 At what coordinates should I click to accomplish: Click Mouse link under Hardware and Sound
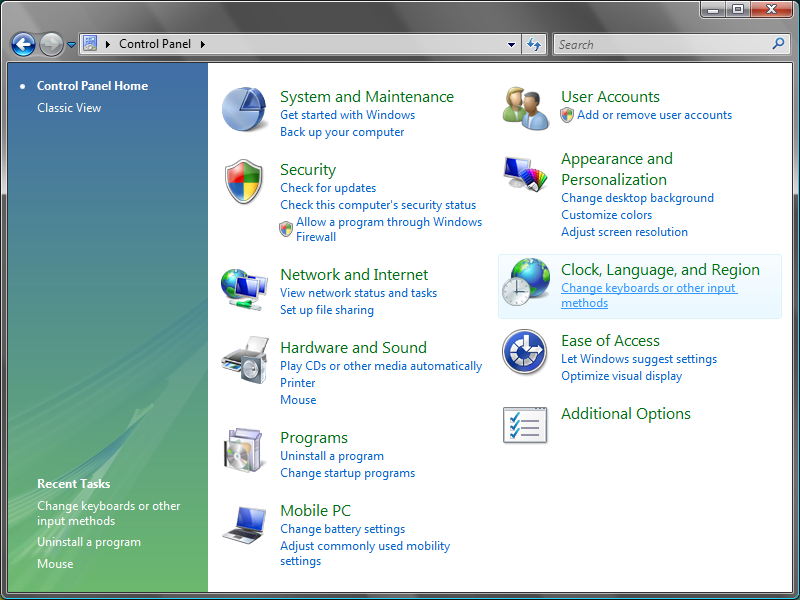tap(298, 399)
